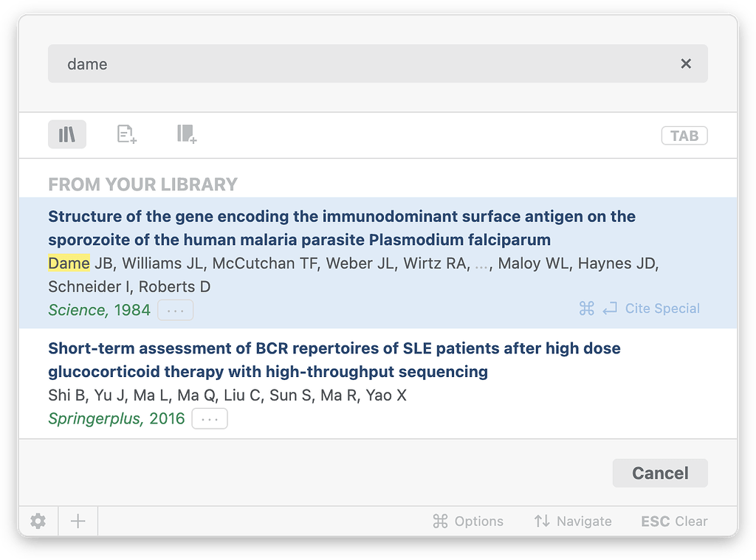
Task: Open the settings gear in the bottom bar
Action: tap(37, 521)
